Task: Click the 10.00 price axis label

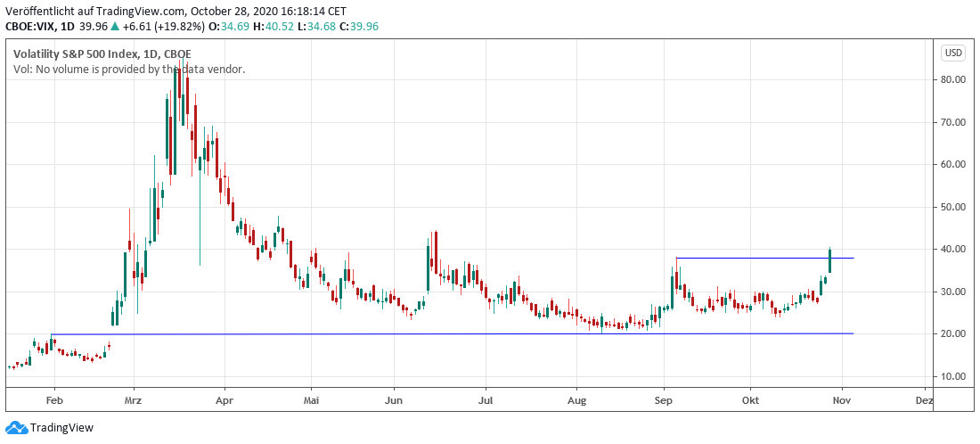Action: pyautogui.click(x=953, y=376)
